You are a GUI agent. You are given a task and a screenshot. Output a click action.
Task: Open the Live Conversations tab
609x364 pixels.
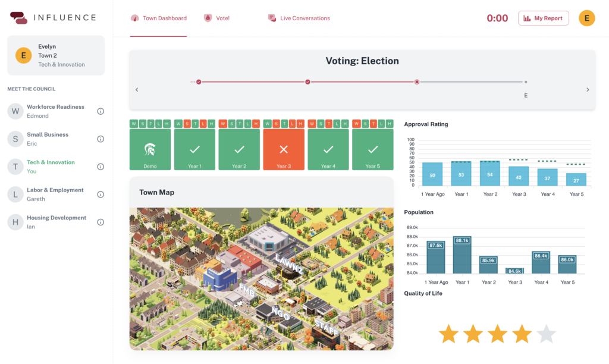299,18
